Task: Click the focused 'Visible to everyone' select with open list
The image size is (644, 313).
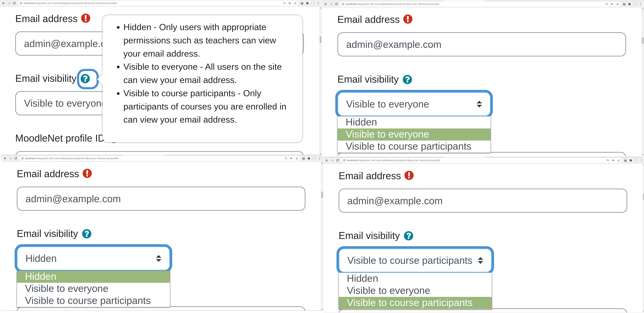Action: [x=414, y=104]
